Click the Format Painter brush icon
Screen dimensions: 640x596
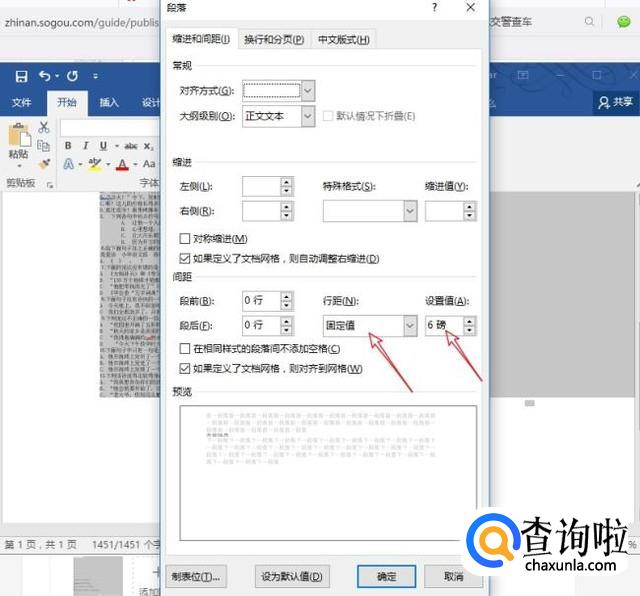point(44,163)
